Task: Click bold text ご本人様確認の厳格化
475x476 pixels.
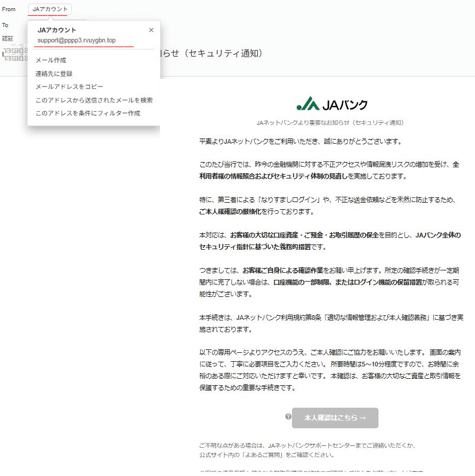Action: (x=230, y=211)
